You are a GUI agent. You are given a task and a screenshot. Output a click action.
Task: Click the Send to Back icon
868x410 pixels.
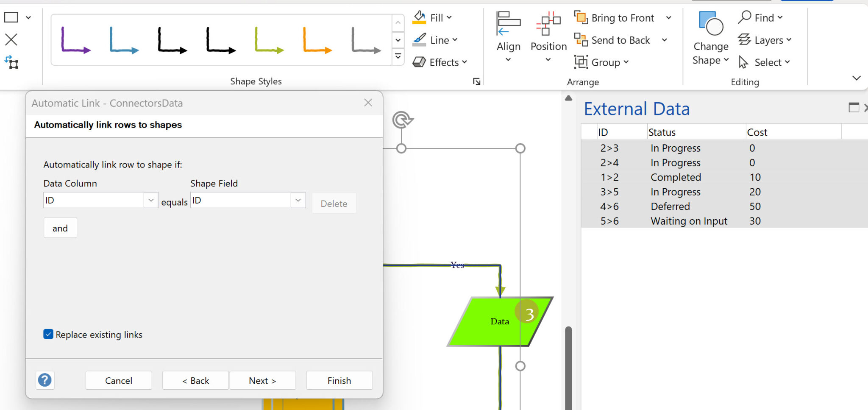point(581,40)
